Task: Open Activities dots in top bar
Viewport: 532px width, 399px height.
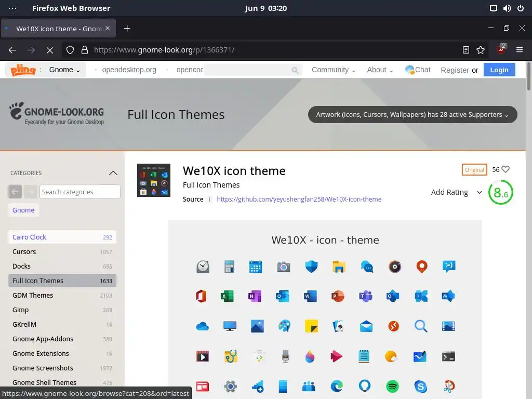Action: [x=12, y=8]
